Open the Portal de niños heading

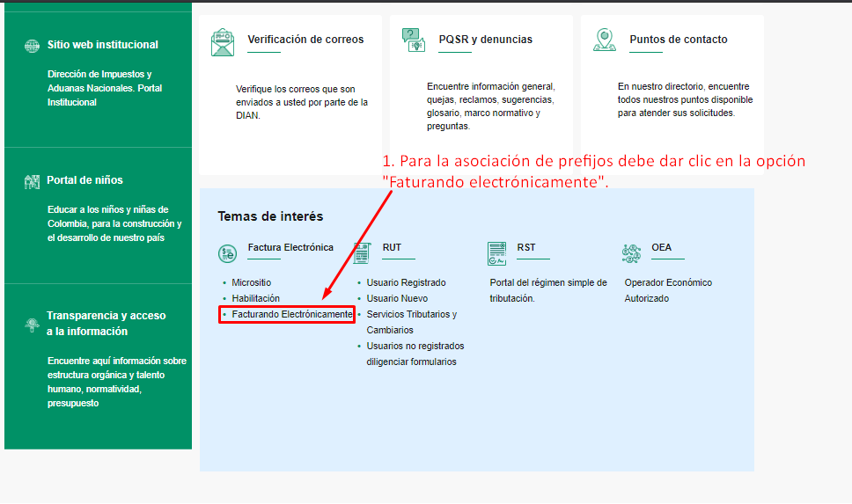coord(84,179)
